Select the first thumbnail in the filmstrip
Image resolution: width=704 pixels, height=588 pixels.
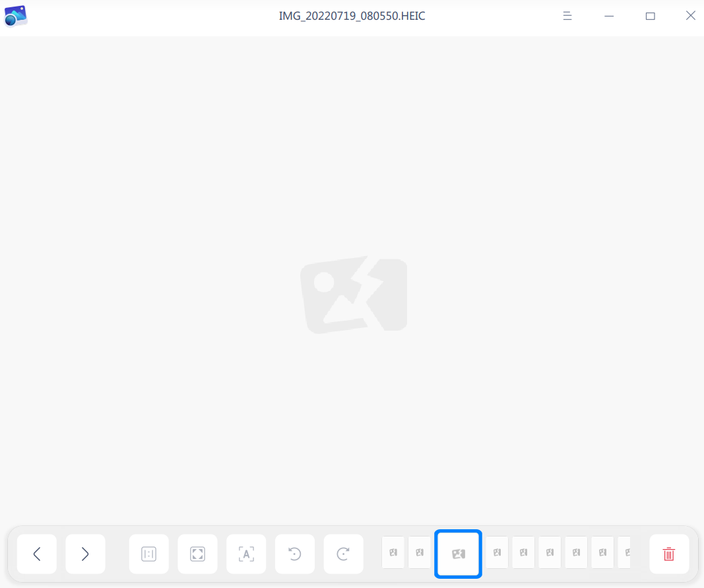pyautogui.click(x=393, y=552)
